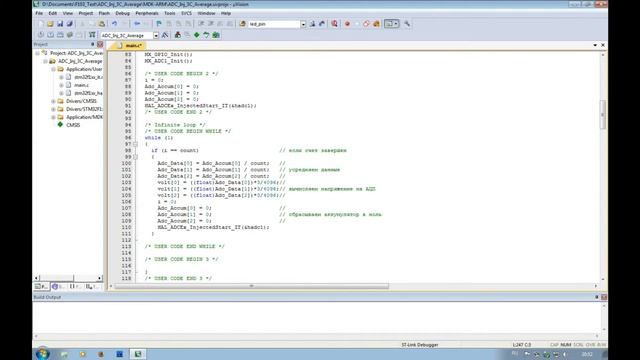Select the CMSIS component in tree
Image resolution: width=640 pixels, height=360 pixels.
[x=73, y=125]
